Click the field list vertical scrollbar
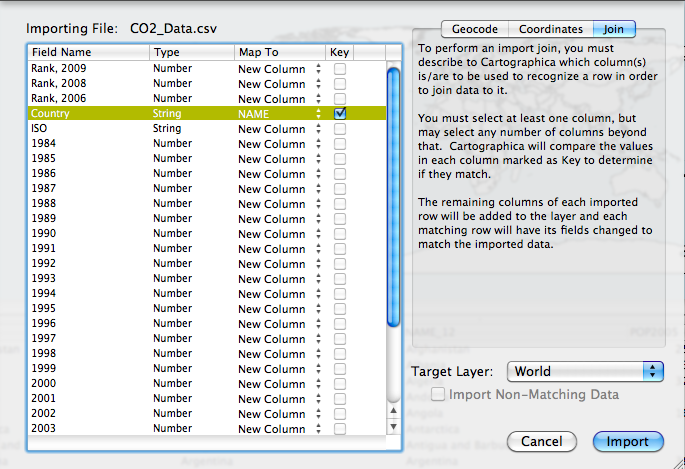The height and width of the screenshot is (469, 685). click(393, 200)
